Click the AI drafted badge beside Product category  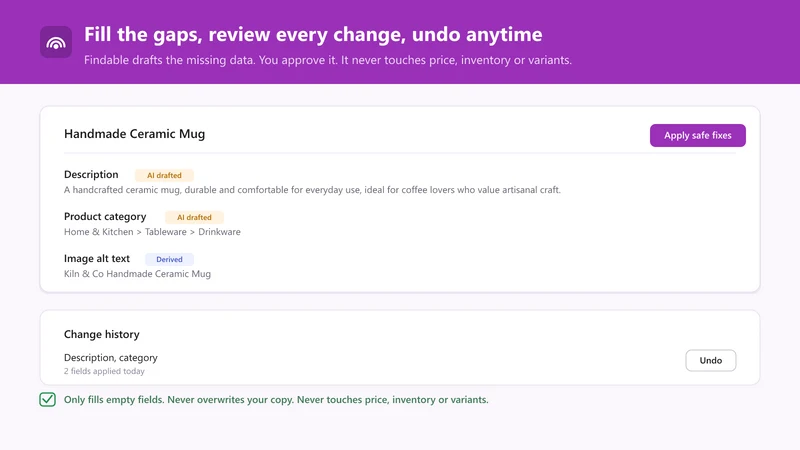coord(194,217)
